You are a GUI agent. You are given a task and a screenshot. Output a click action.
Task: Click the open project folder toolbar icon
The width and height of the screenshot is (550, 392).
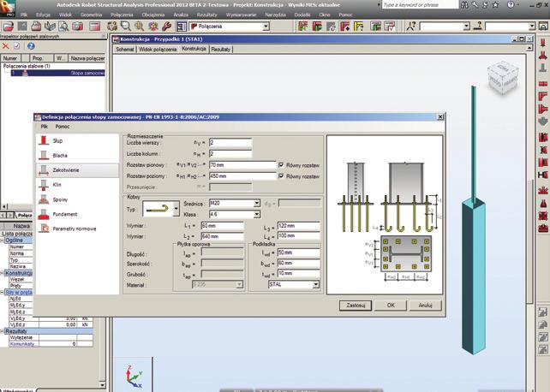(x=8, y=27)
